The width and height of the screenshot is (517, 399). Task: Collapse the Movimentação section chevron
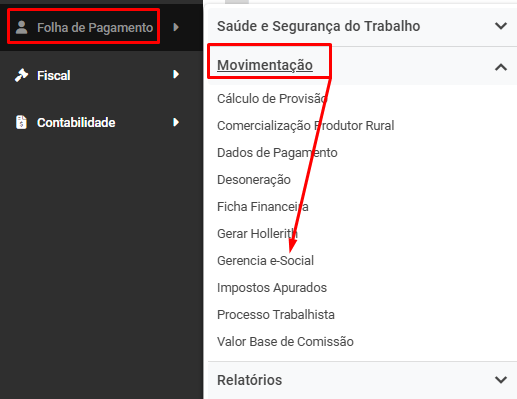[x=501, y=68]
